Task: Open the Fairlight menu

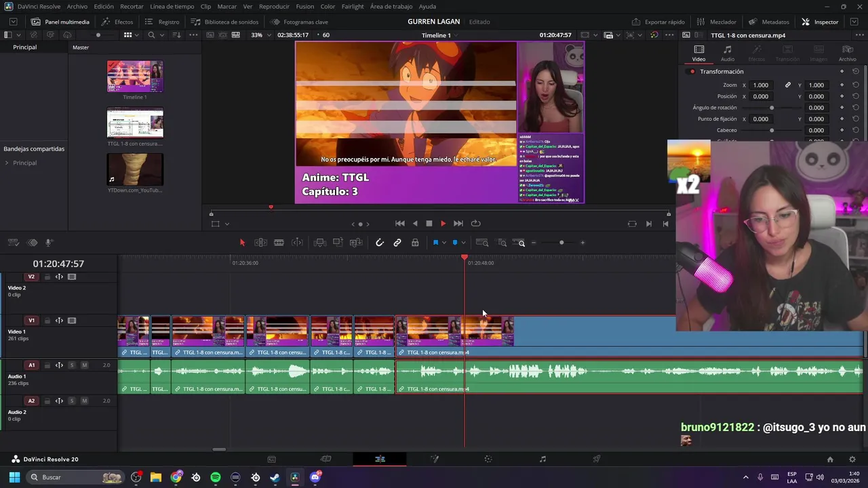Action: tap(353, 6)
